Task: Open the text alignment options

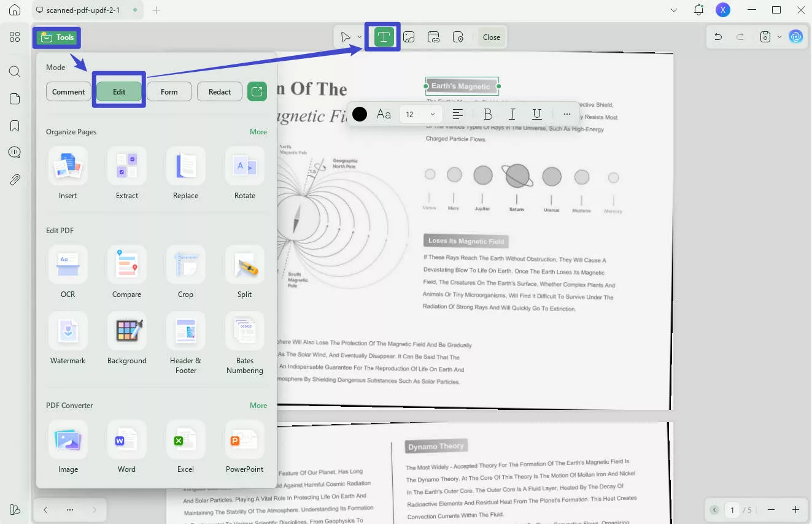Action: 457,114
